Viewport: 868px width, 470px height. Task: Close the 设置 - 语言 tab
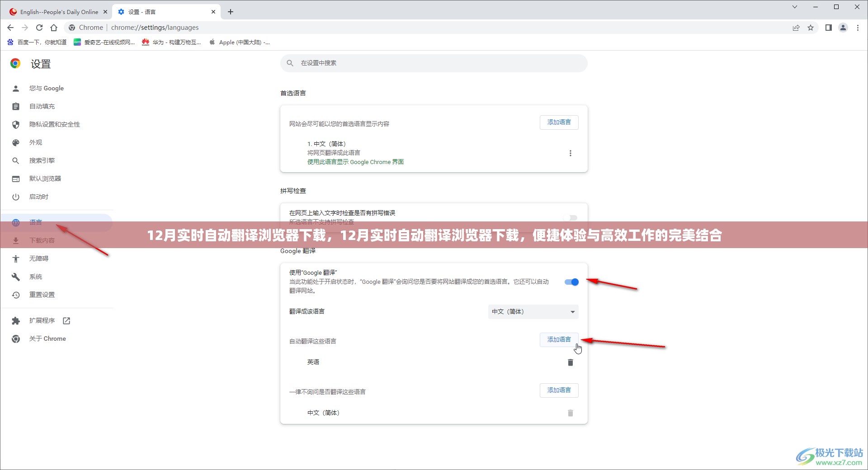(x=213, y=12)
